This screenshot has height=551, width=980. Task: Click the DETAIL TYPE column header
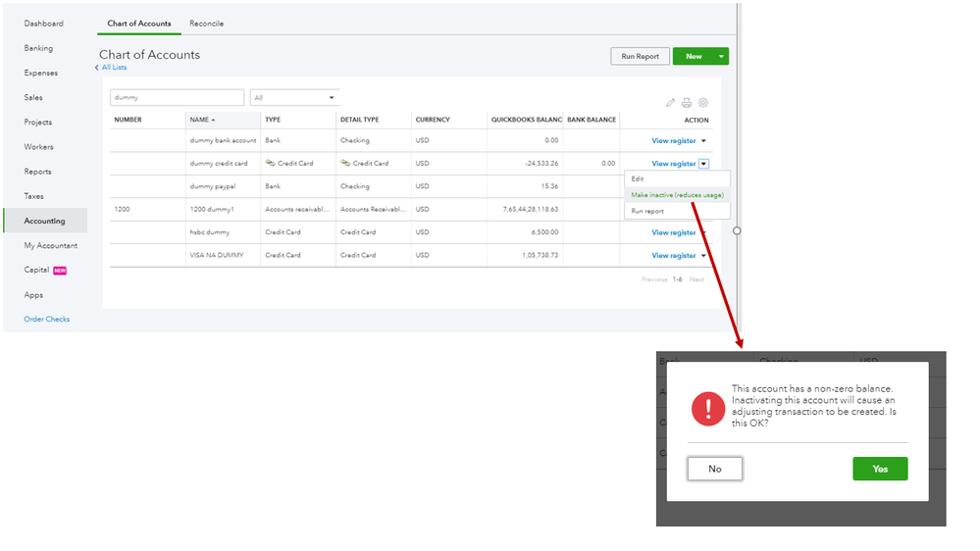pos(359,120)
